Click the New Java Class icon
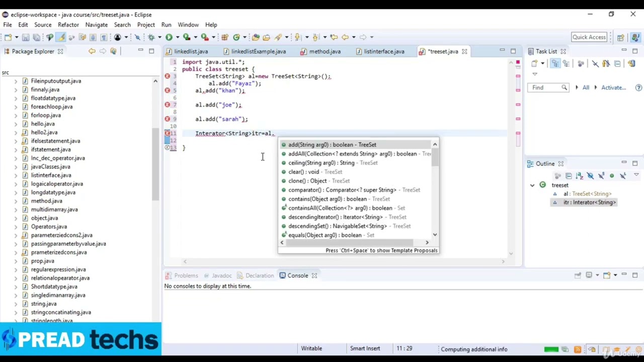This screenshot has width=644, height=362. (x=236, y=37)
